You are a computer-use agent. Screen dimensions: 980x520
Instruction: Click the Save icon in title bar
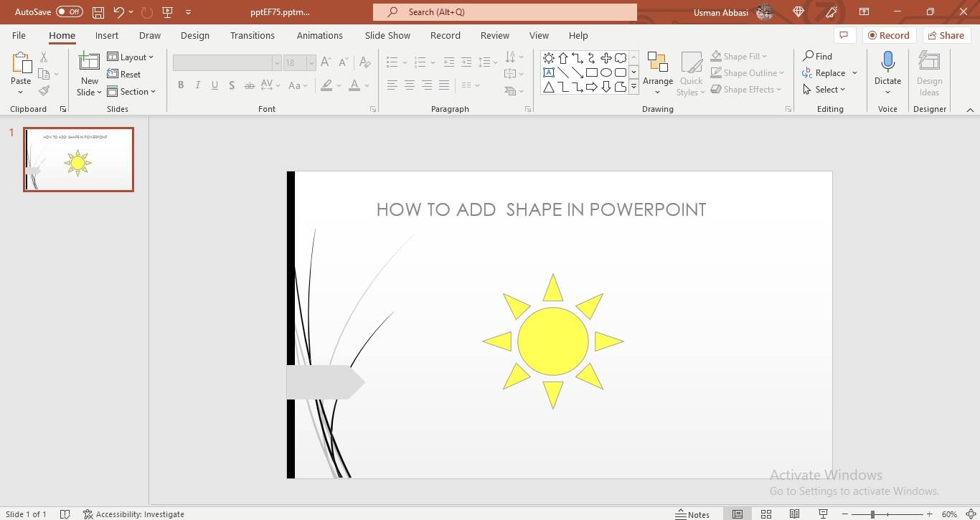[98, 12]
